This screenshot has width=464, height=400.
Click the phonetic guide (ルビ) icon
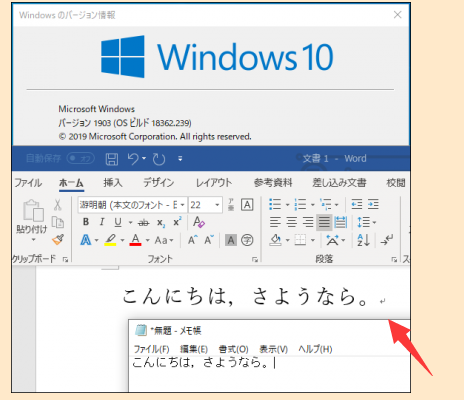click(x=231, y=204)
